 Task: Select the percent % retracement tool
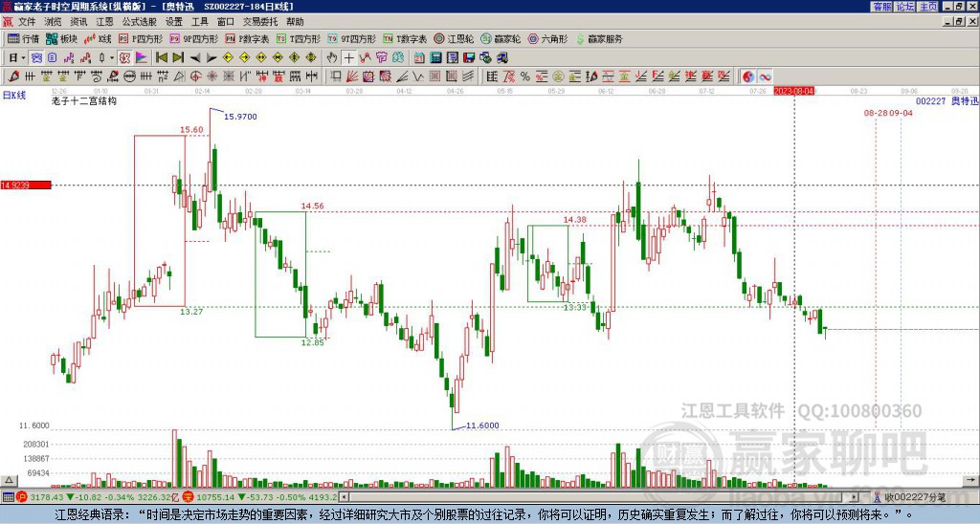(x=525, y=76)
